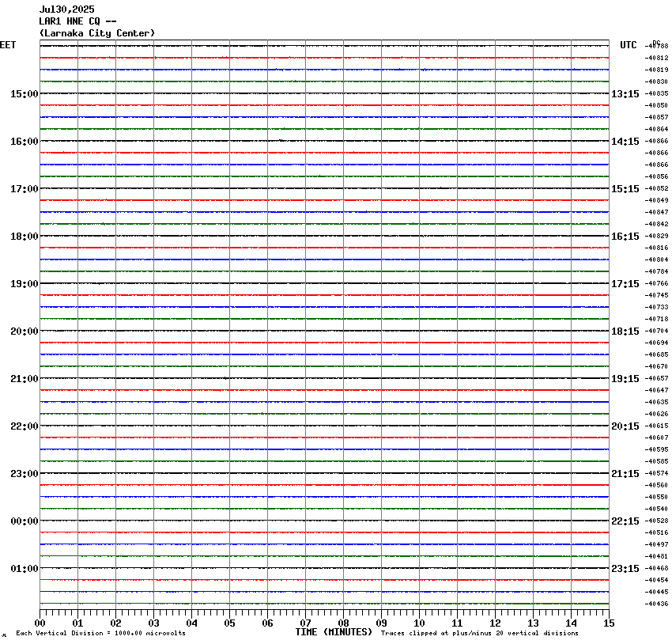672x644 pixels.
Task: Select the 22:00 EET time label
Action: (25, 426)
